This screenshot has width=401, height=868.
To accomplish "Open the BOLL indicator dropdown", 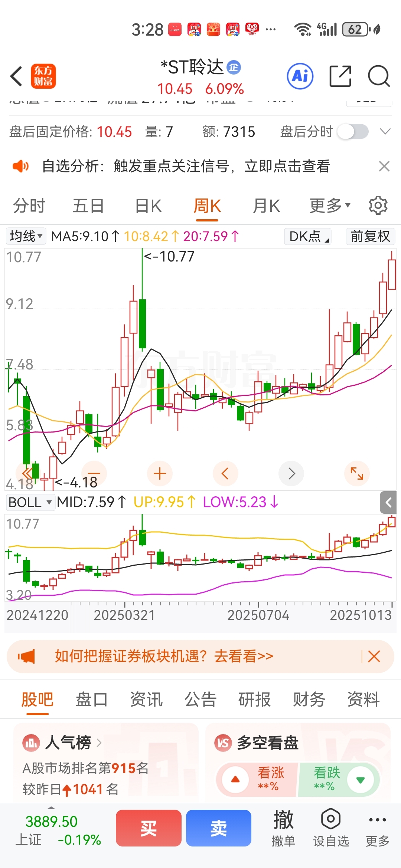I will (x=30, y=502).
